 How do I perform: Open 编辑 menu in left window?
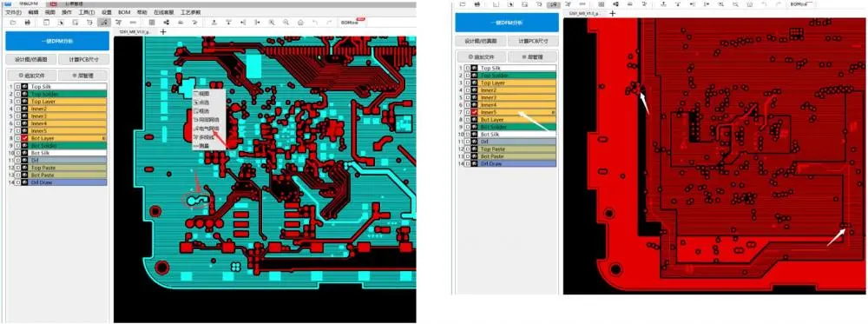pyautogui.click(x=33, y=12)
